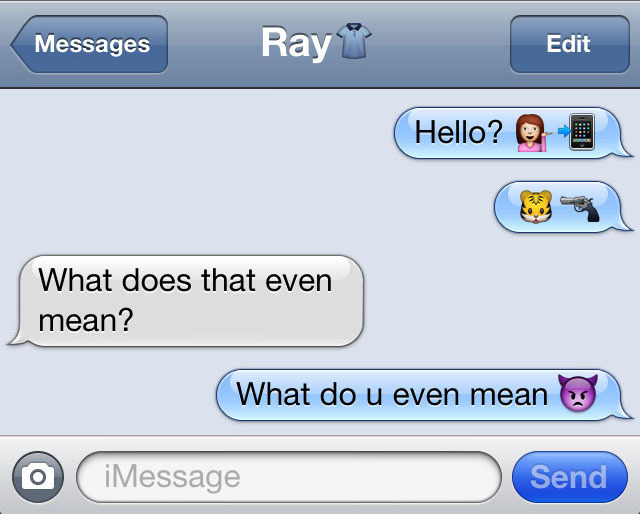Tap the Edit button
This screenshot has width=640, height=514.
(x=569, y=44)
